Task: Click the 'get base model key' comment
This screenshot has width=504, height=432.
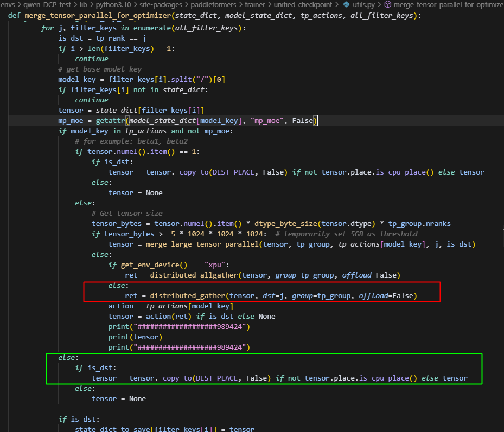Action: pyautogui.click(x=100, y=69)
